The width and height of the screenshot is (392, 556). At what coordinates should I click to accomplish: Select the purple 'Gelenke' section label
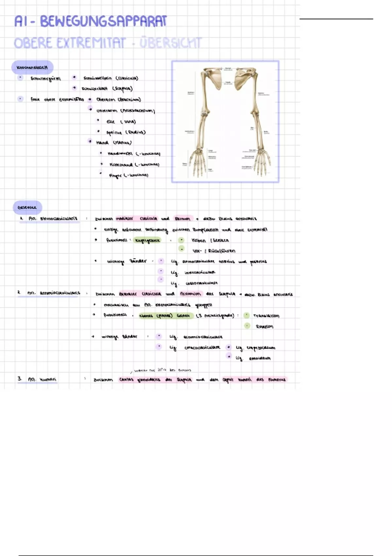pyautogui.click(x=27, y=207)
